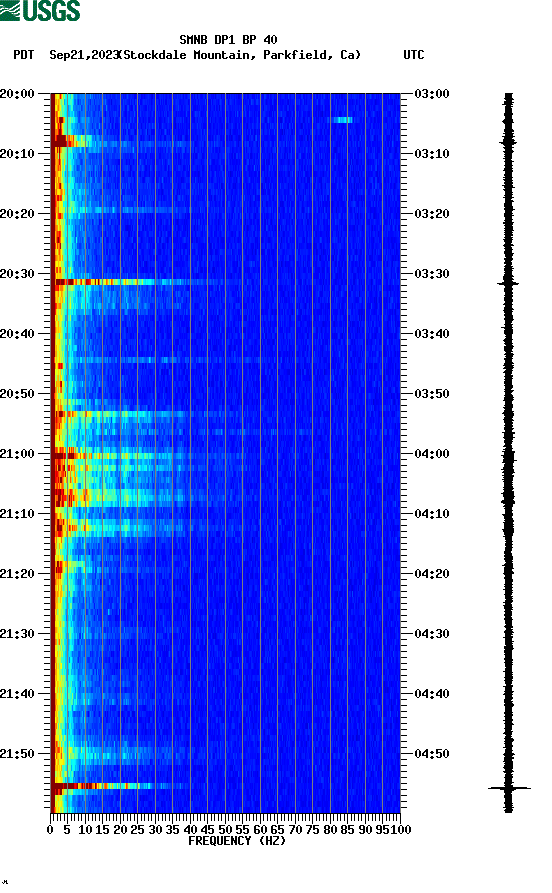Select the title text 'SMNB DP1 BP 40'

click(228, 40)
